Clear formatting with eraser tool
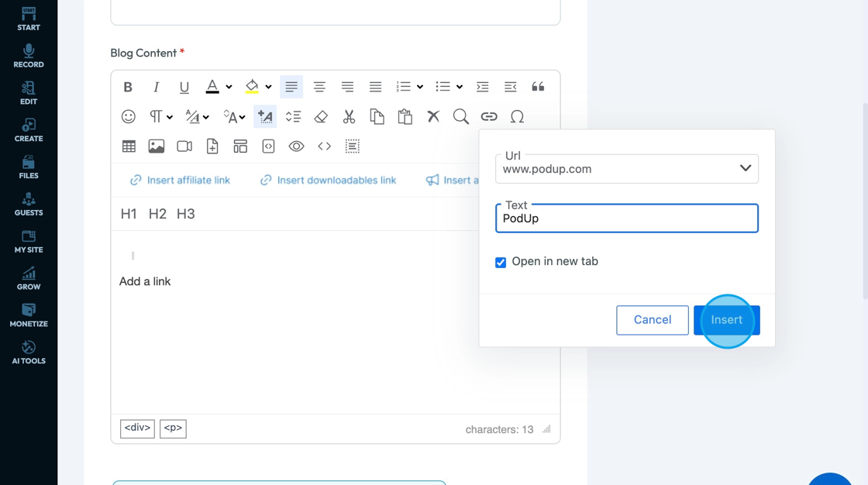 (321, 117)
